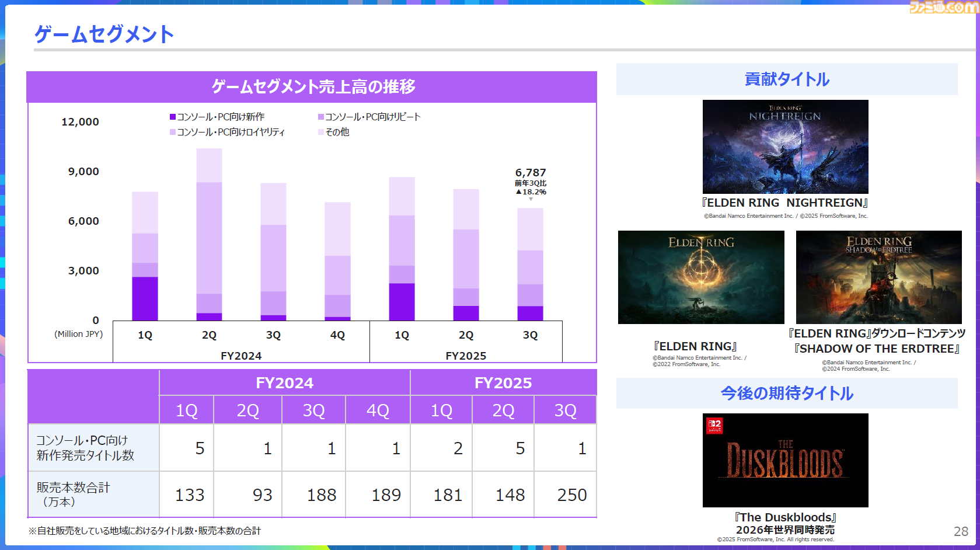Select the 貢献タイトル heading icon area
The image size is (980, 550).
pos(786,79)
